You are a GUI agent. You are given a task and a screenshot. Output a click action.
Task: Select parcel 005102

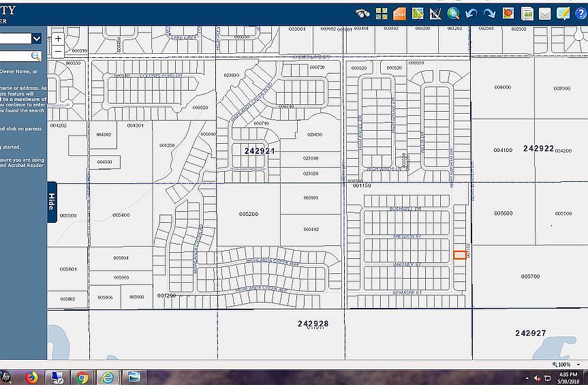tap(311, 230)
